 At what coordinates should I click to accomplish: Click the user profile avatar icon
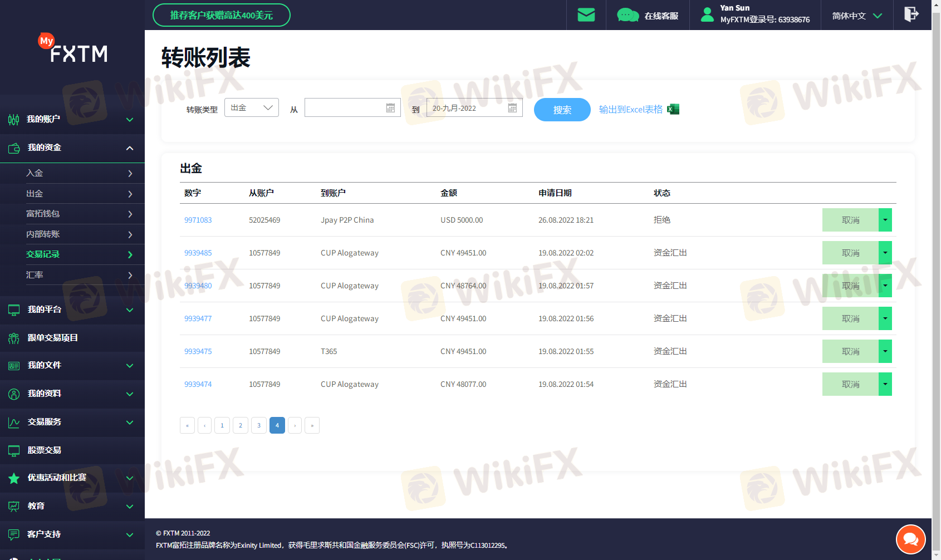pyautogui.click(x=707, y=15)
